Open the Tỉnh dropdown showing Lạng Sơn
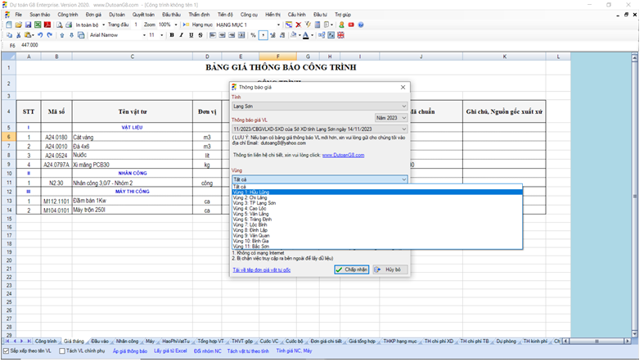Image resolution: width=644 pixels, height=362 pixels. pyautogui.click(x=319, y=106)
